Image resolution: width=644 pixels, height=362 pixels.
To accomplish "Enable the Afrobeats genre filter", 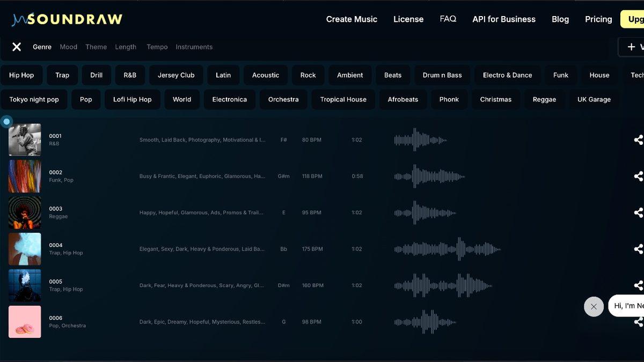I will 402,100.
